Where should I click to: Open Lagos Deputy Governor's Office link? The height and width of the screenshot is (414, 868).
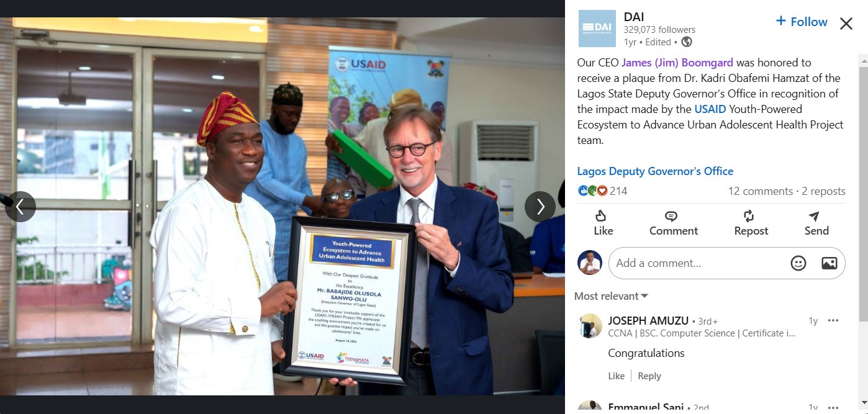point(655,171)
